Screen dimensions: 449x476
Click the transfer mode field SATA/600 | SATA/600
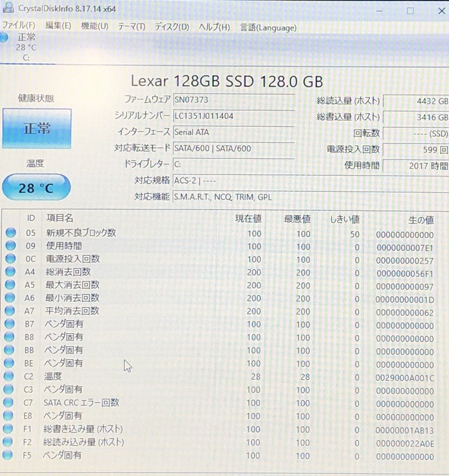tap(234, 148)
